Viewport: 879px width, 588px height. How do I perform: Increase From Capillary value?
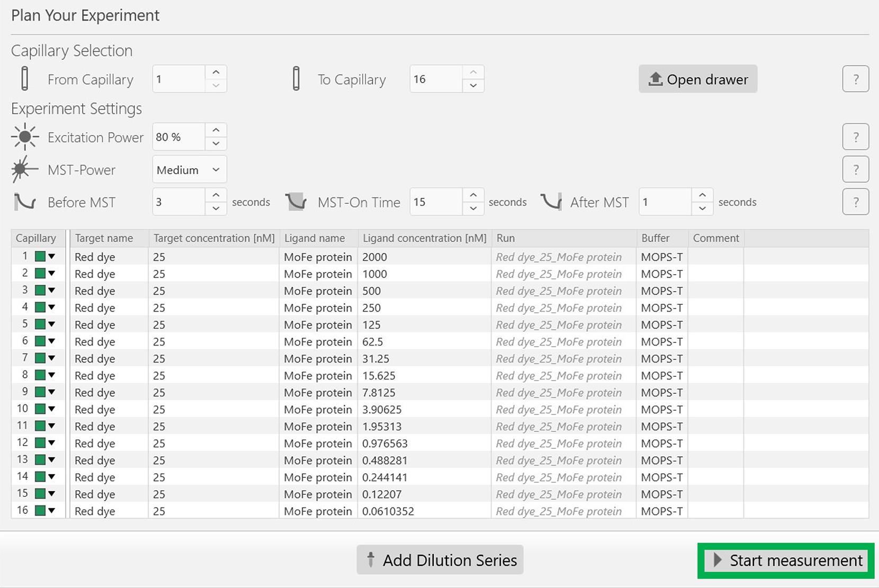coord(216,72)
